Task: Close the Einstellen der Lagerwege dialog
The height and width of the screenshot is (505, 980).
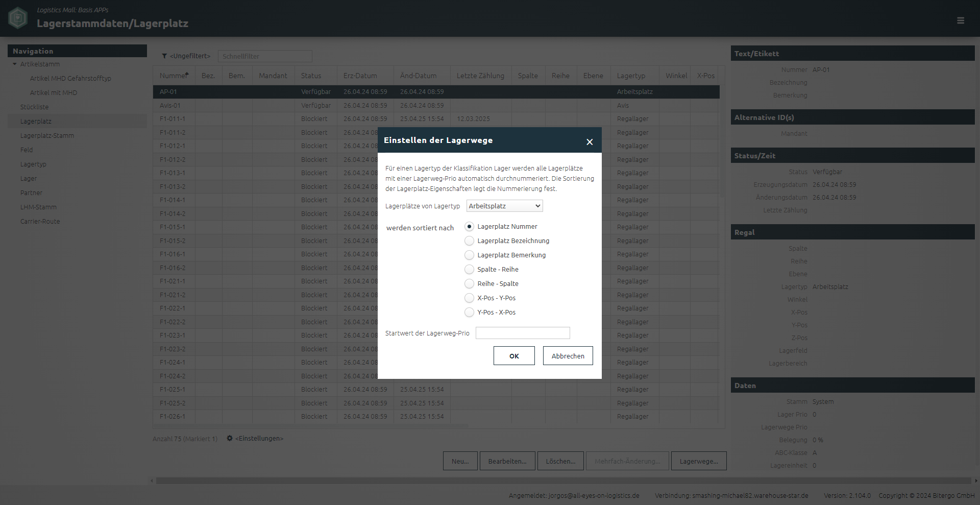Action: click(590, 142)
